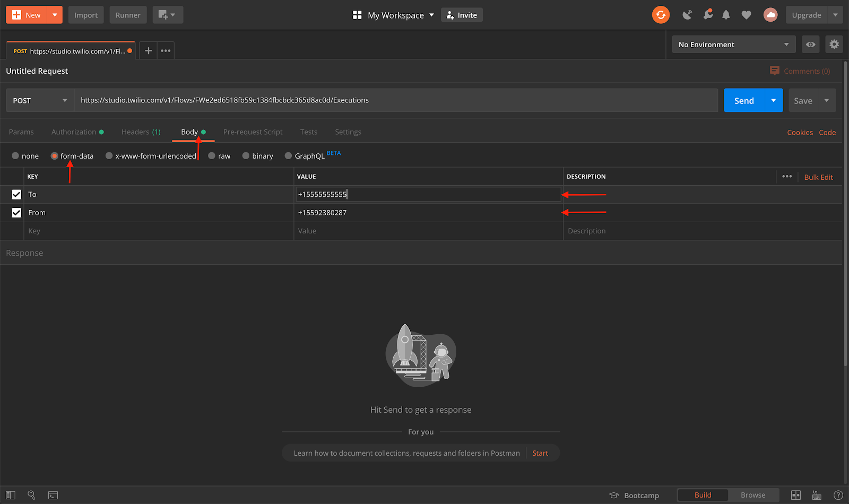The image size is (849, 504).
Task: Click the Import button
Action: tap(86, 15)
